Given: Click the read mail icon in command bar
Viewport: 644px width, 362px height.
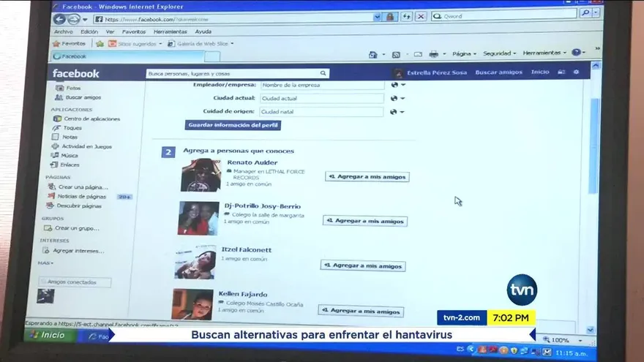Looking at the screenshot, I should [418, 54].
